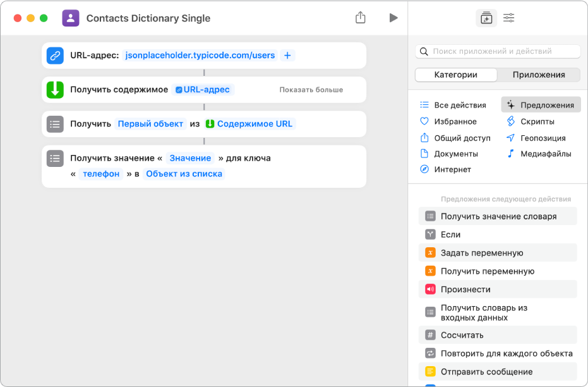Select the 'Скрипты' category
Screen dimensions: 588x387
click(x=537, y=121)
